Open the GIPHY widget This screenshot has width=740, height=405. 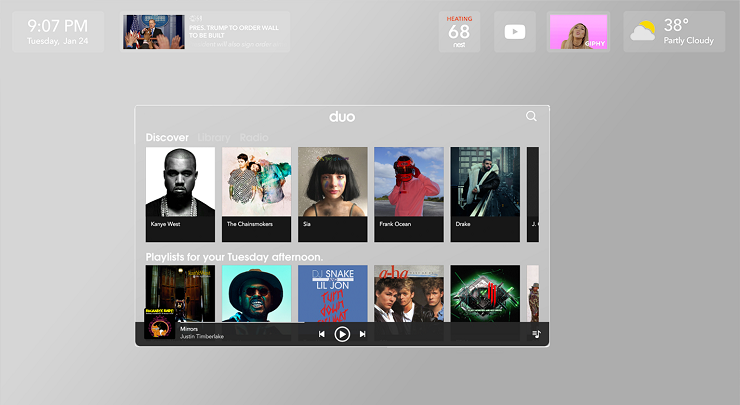coord(578,32)
